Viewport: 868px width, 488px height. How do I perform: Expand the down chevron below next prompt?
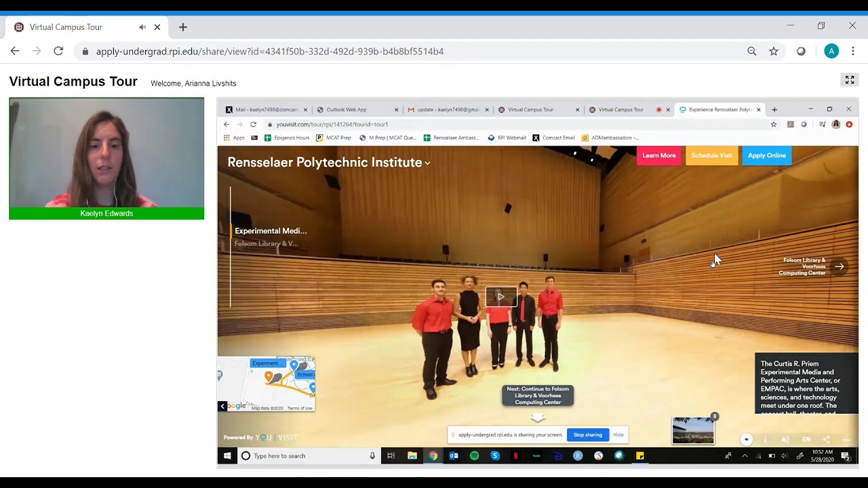(x=538, y=418)
